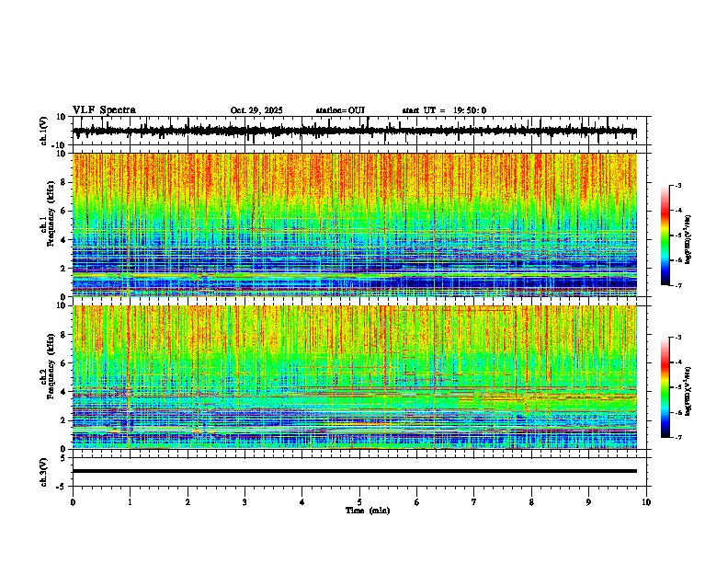Click time axis tick label "6"
The width and height of the screenshot is (728, 563).
(x=417, y=502)
